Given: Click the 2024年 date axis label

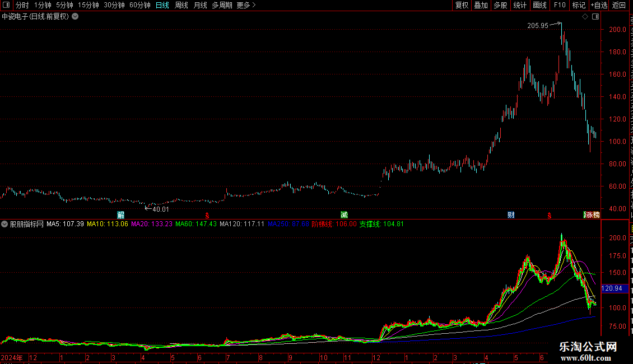Looking at the screenshot, I should tap(12, 357).
